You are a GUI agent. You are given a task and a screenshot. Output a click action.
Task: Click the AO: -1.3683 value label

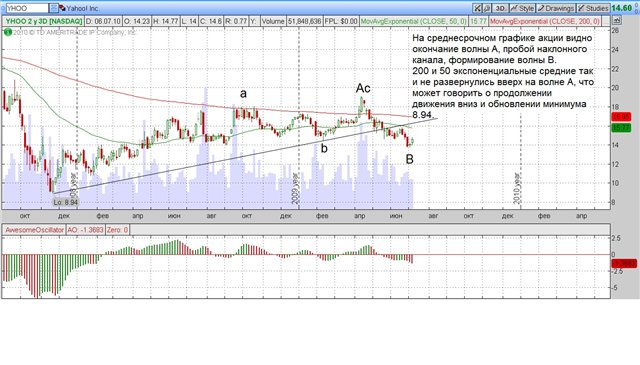pyautogui.click(x=85, y=230)
